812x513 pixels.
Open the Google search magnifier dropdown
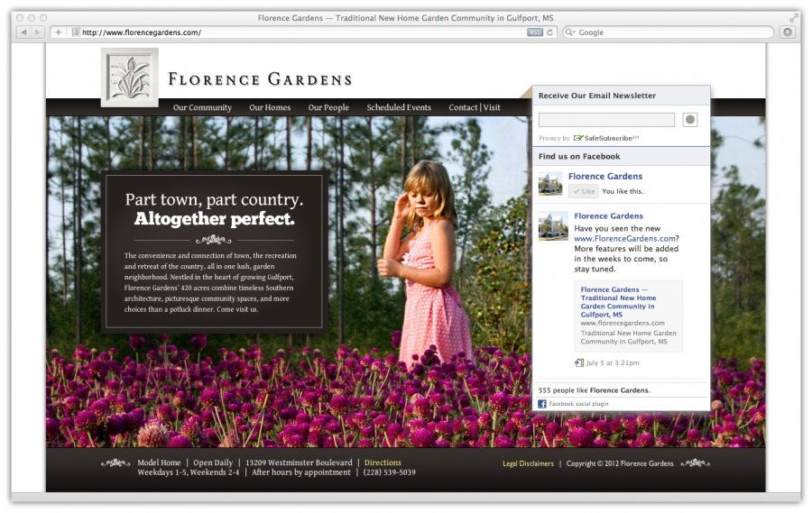(570, 32)
